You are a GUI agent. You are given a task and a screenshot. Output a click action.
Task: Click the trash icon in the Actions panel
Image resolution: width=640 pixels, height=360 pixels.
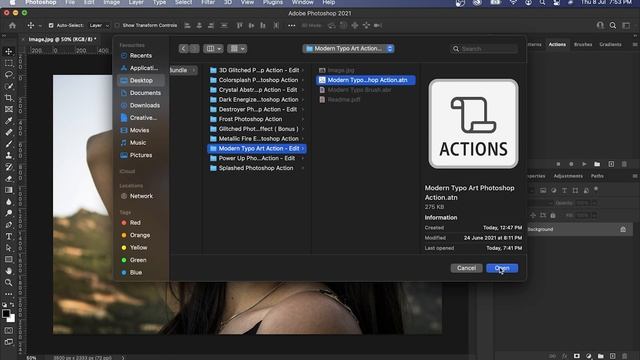click(x=624, y=164)
